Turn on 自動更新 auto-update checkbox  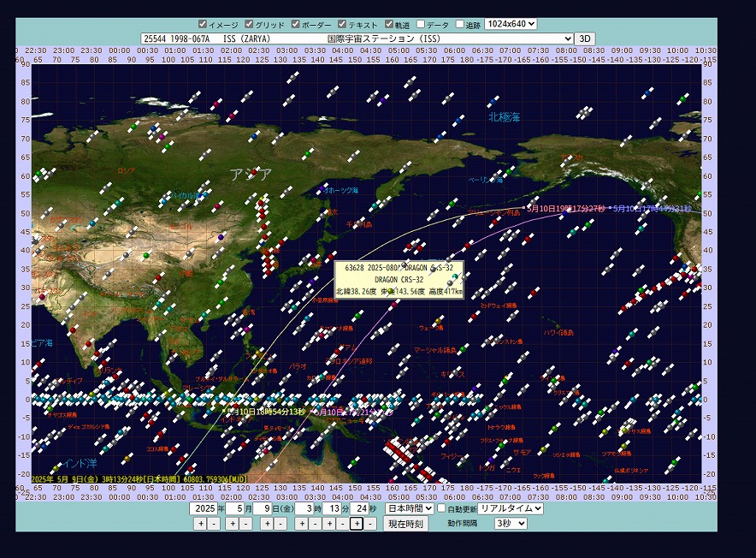pyautogui.click(x=441, y=508)
